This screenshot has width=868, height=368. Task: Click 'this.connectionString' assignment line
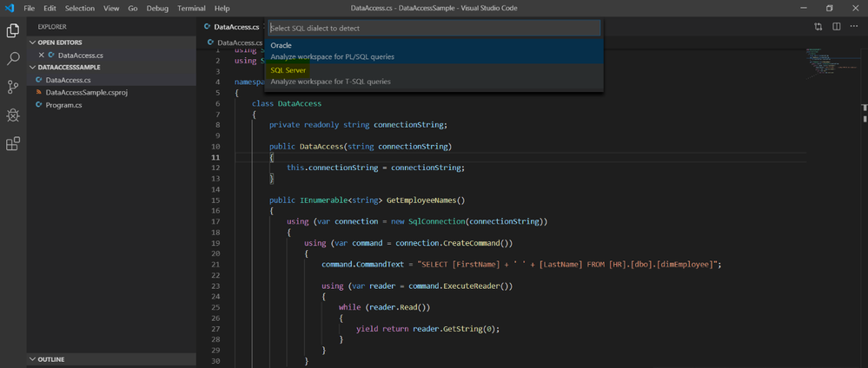coord(376,168)
